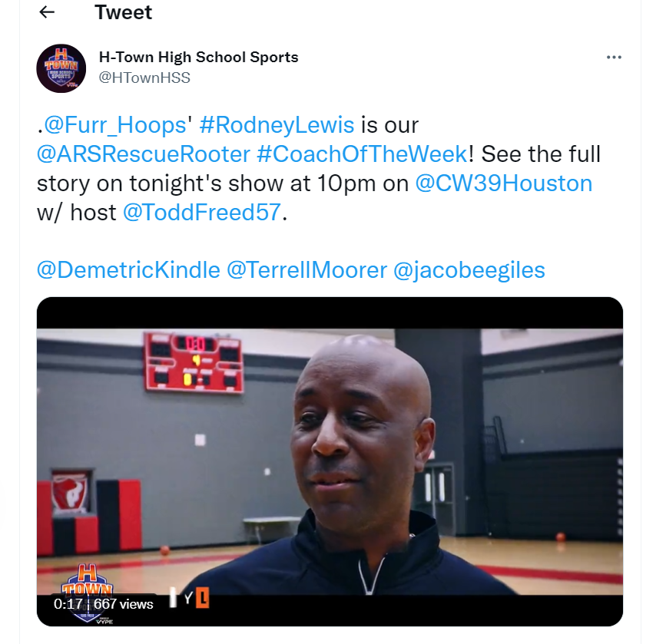
Task: Click the scoreboard in the video thumbnail
Action: pyautogui.click(x=194, y=362)
